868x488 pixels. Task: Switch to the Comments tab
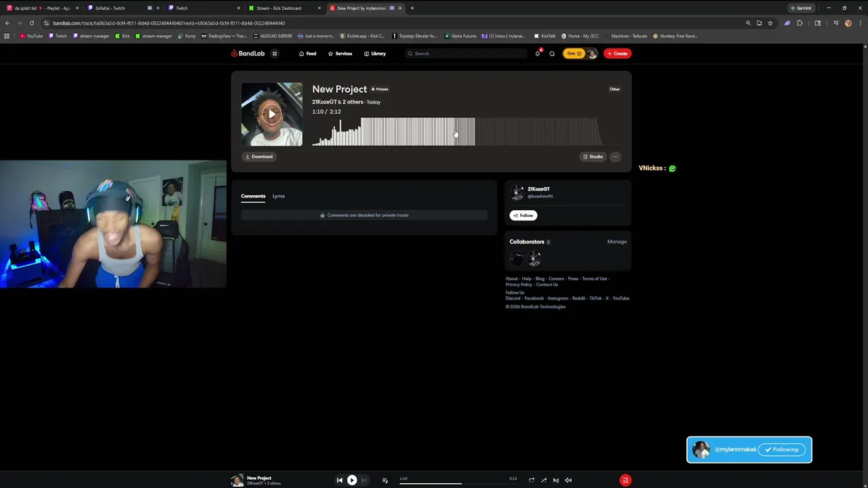point(253,196)
